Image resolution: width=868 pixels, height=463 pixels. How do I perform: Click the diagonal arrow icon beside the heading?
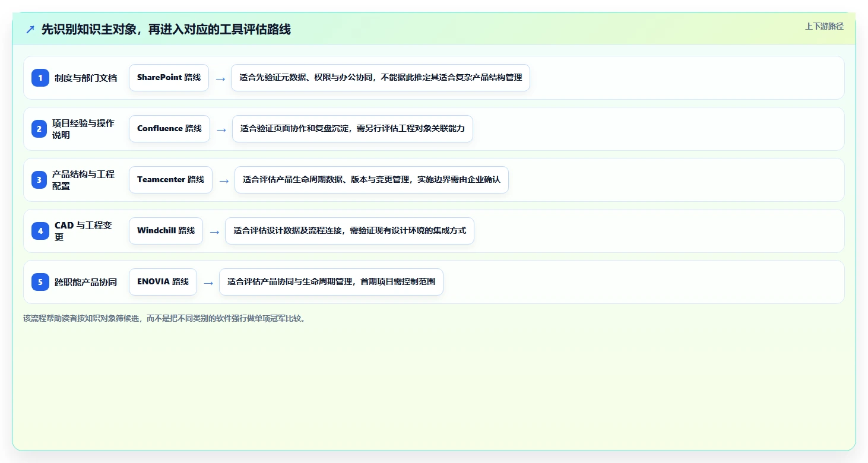[x=30, y=29]
